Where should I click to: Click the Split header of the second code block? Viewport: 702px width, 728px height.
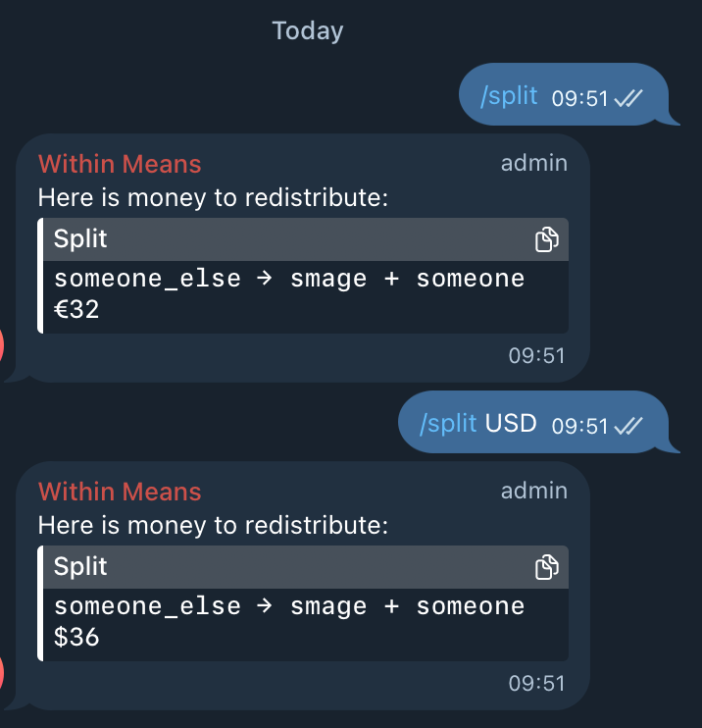pyautogui.click(x=80, y=566)
